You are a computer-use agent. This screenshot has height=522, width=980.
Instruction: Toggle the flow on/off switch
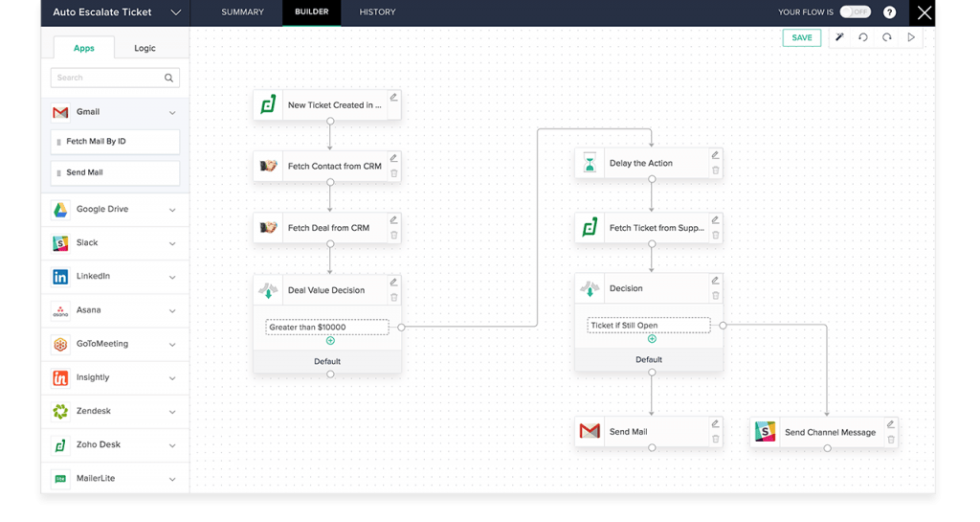[855, 12]
